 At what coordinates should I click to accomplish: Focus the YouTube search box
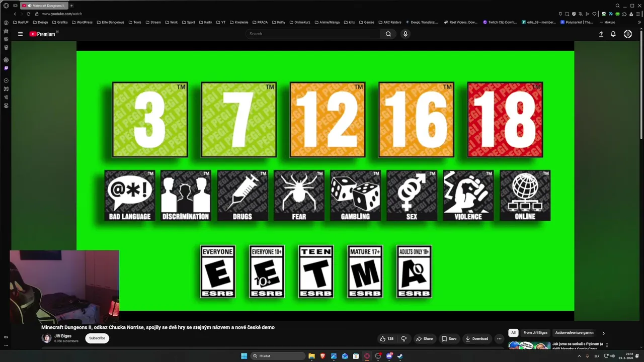point(313,34)
